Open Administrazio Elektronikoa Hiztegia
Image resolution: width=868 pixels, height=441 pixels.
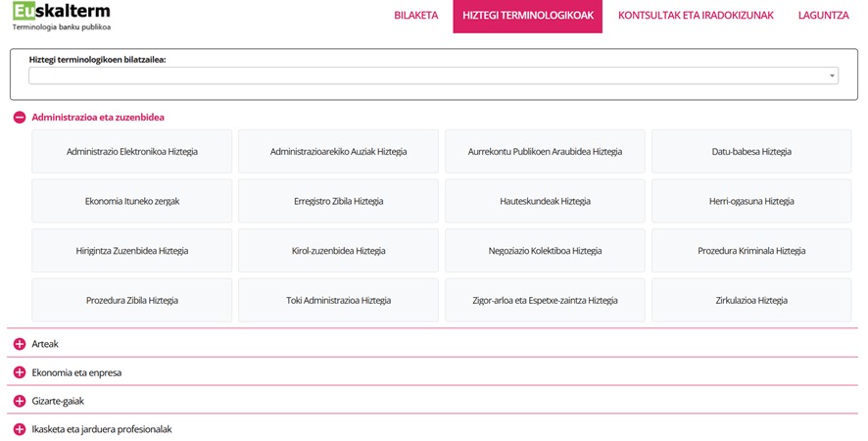pyautogui.click(x=132, y=152)
